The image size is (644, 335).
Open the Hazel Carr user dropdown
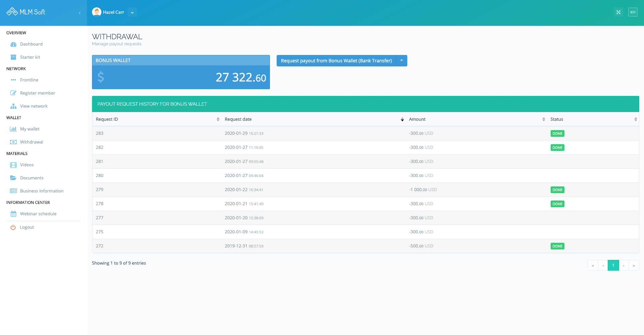[132, 12]
